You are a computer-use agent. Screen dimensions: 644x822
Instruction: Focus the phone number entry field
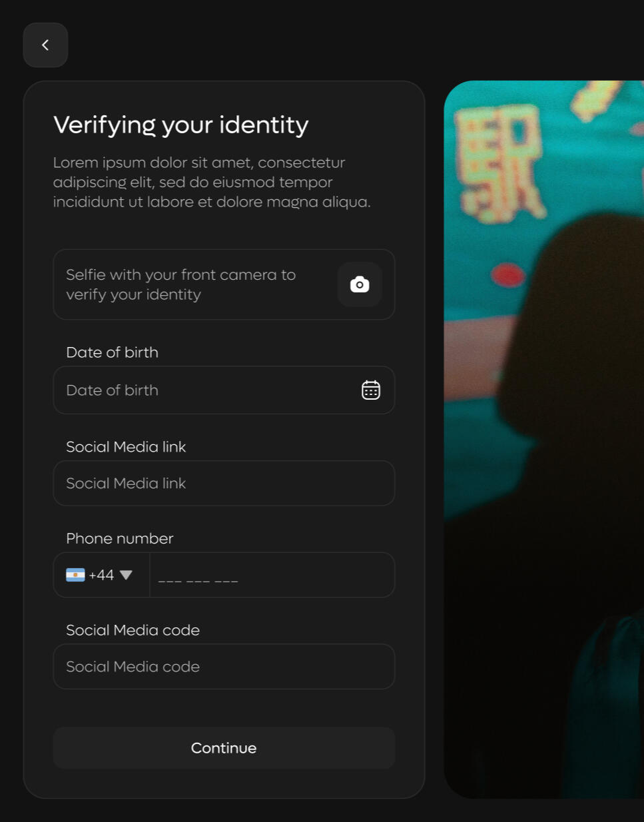point(272,575)
